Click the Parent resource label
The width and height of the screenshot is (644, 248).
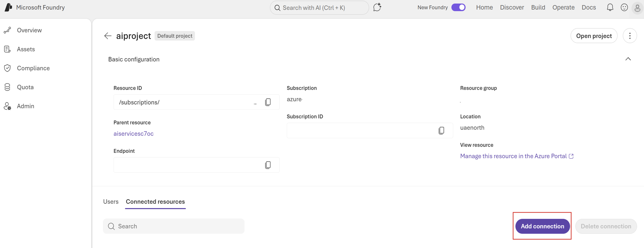[132, 123]
